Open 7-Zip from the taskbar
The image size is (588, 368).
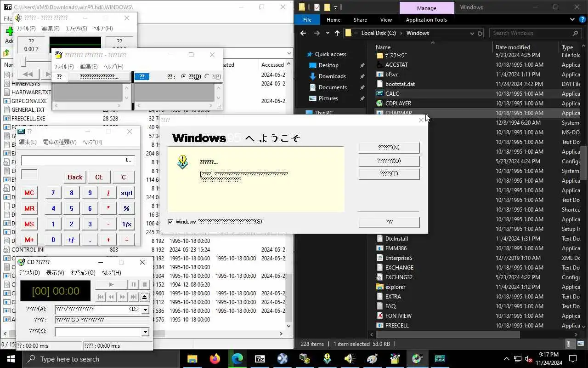point(260,359)
